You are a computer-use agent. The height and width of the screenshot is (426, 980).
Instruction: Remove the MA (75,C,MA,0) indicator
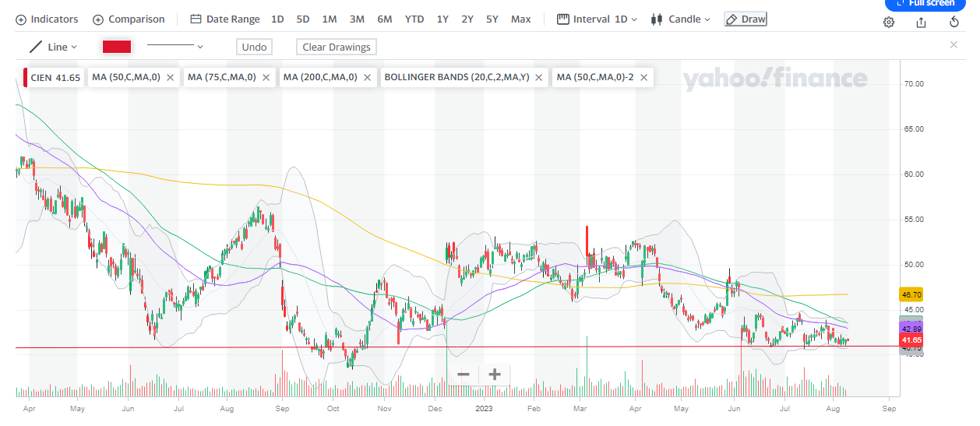pyautogui.click(x=266, y=78)
